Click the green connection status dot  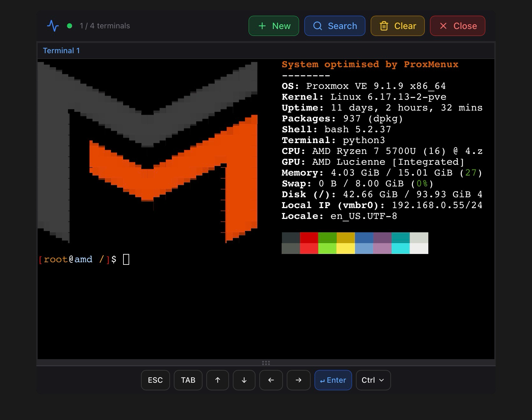click(x=70, y=26)
